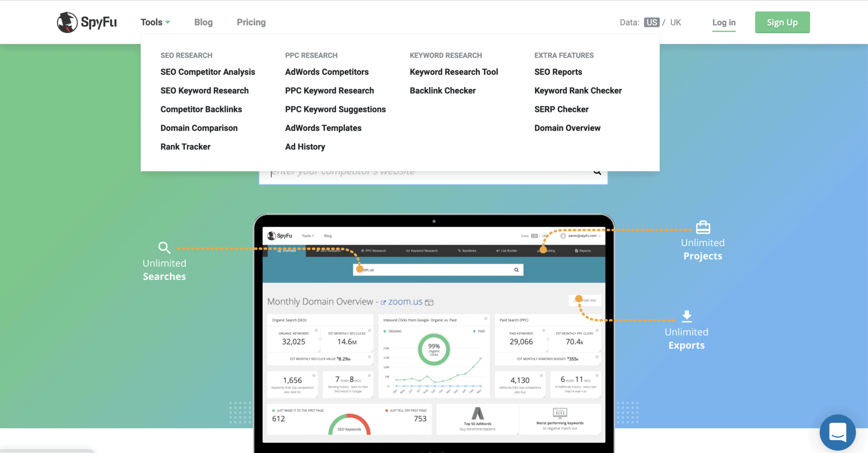This screenshot has height=453, width=868.
Task: Click the Unlimited Projects text
Action: pos(702,250)
